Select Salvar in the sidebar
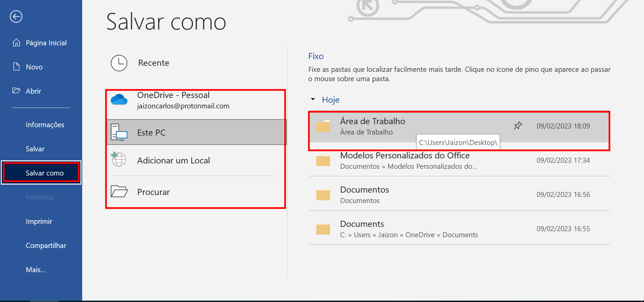Image resolution: width=644 pixels, height=302 pixels. [35, 149]
